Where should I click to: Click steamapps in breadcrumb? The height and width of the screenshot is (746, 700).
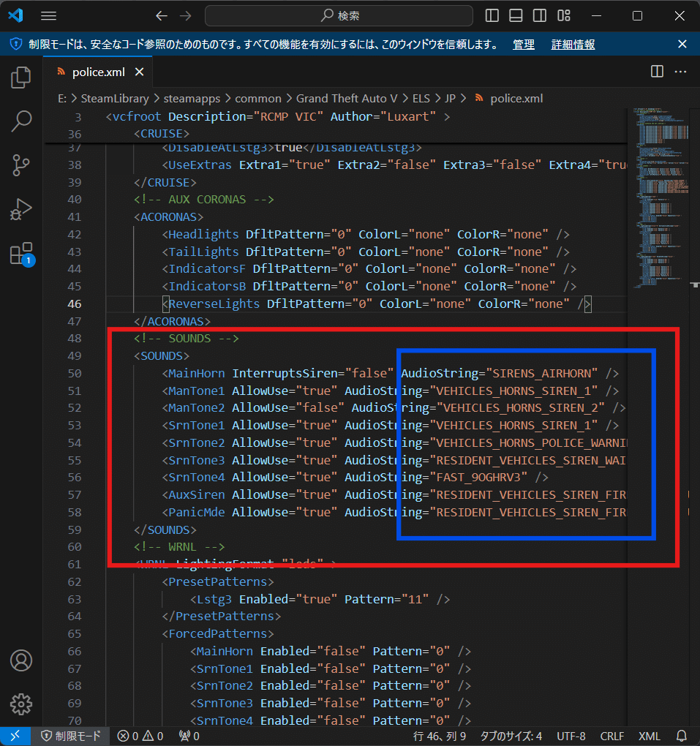point(192,99)
